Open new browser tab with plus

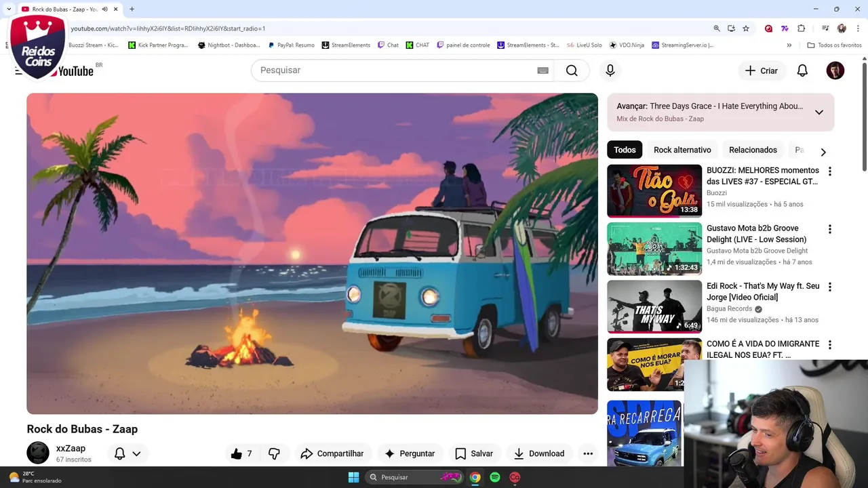click(x=132, y=9)
